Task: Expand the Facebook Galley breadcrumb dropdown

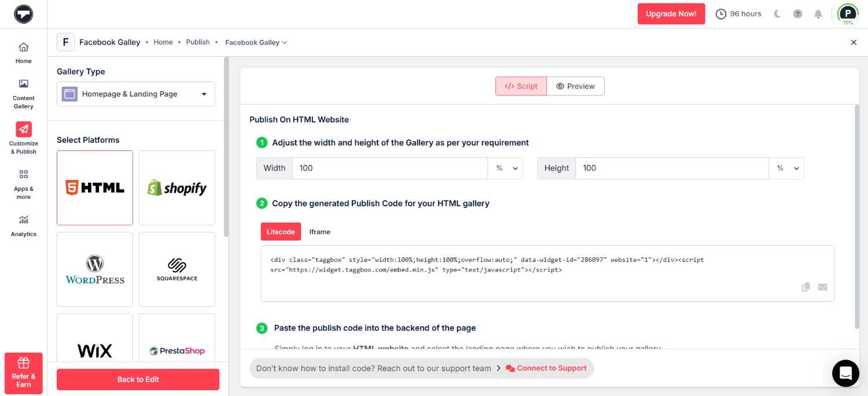Action: pyautogui.click(x=256, y=42)
